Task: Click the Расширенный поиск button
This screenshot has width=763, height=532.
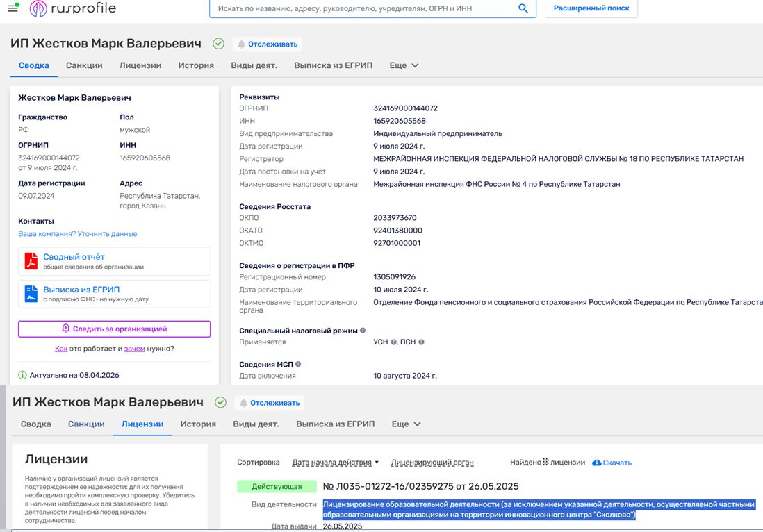Action: 591,8
